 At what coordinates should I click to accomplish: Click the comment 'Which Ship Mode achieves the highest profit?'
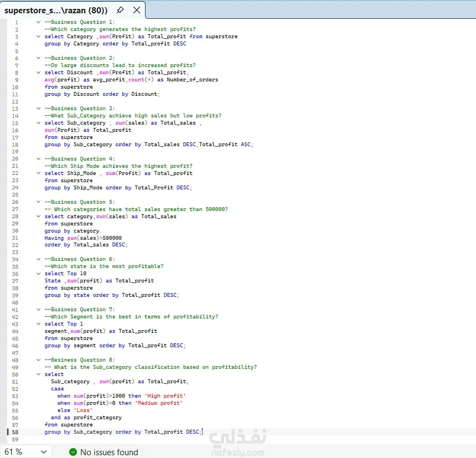(118, 166)
